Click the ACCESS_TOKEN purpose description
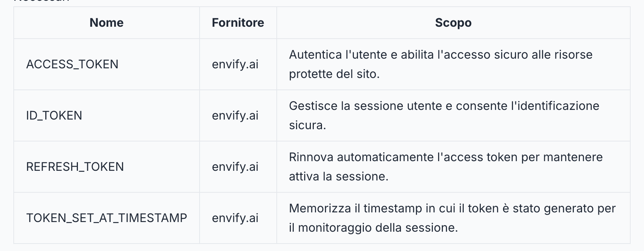 click(x=441, y=64)
